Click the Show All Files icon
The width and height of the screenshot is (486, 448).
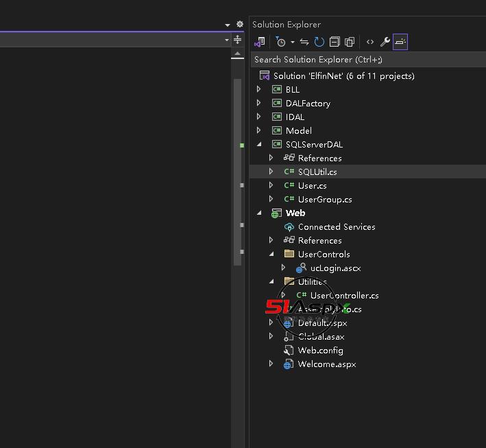(350, 42)
